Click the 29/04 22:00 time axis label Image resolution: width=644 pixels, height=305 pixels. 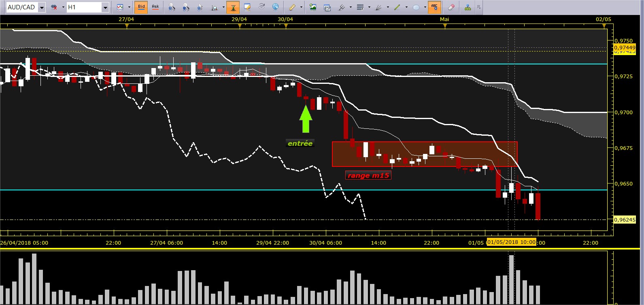click(x=273, y=243)
